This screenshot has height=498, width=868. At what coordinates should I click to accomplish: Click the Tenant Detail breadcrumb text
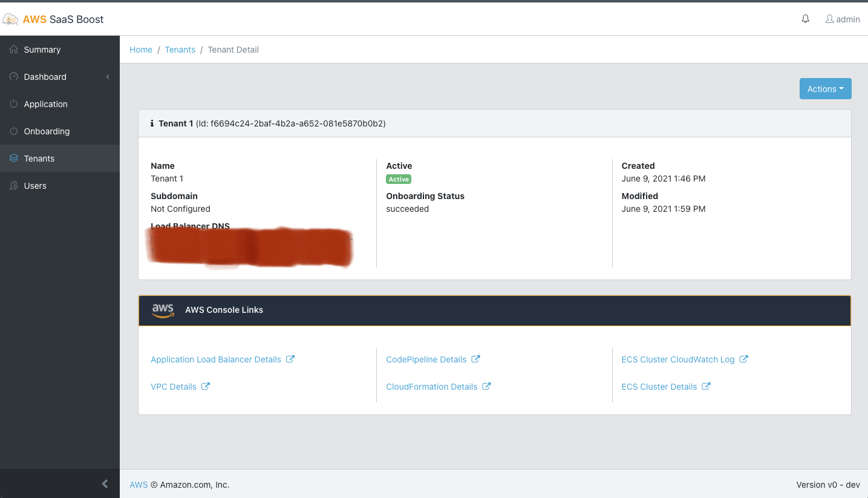233,50
